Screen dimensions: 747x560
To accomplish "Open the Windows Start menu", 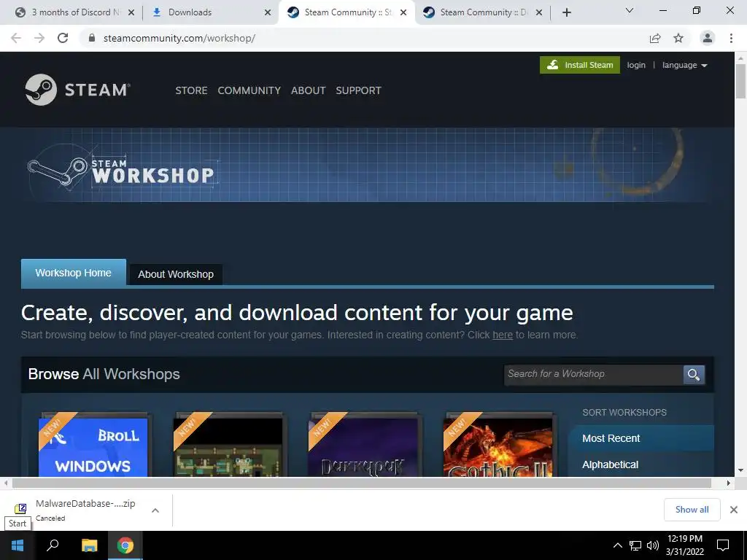I will click(18, 545).
